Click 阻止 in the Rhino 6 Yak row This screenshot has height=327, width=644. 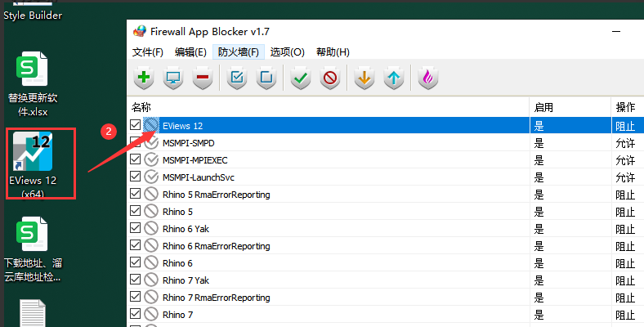[x=625, y=229]
